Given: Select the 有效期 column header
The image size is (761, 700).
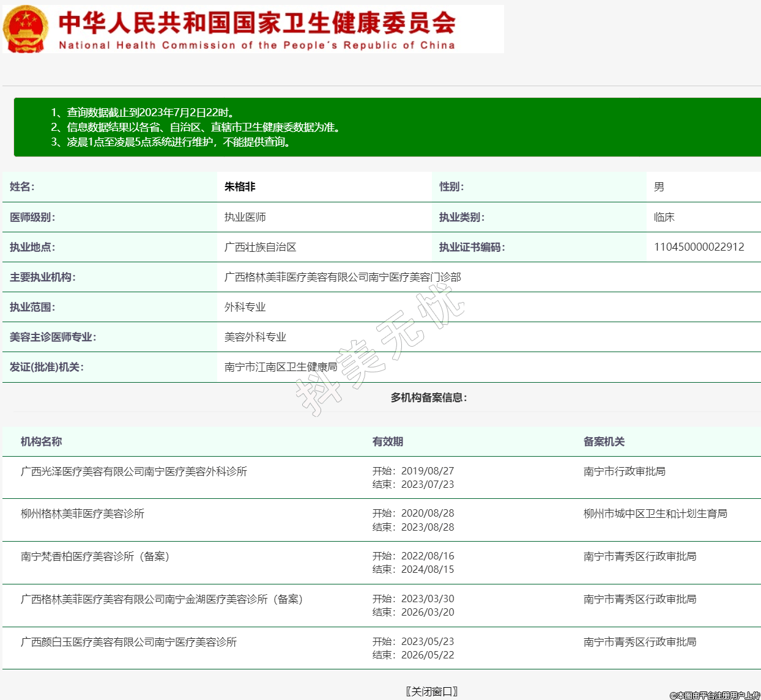Looking at the screenshot, I should [x=387, y=441].
